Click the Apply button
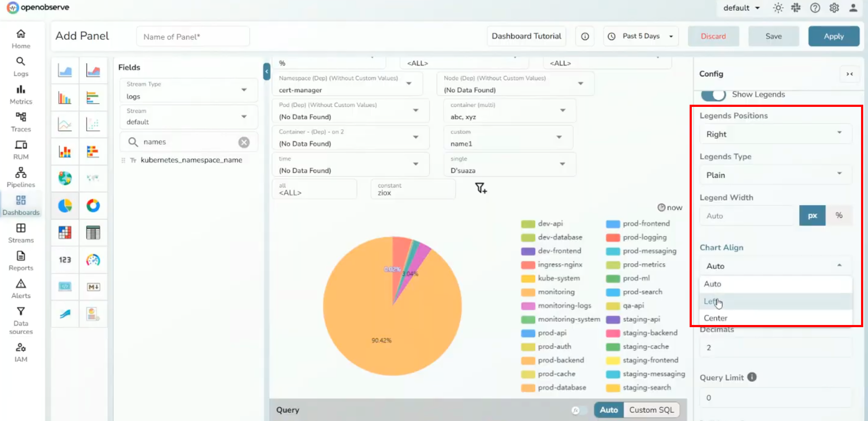The image size is (868, 421). pos(833,36)
